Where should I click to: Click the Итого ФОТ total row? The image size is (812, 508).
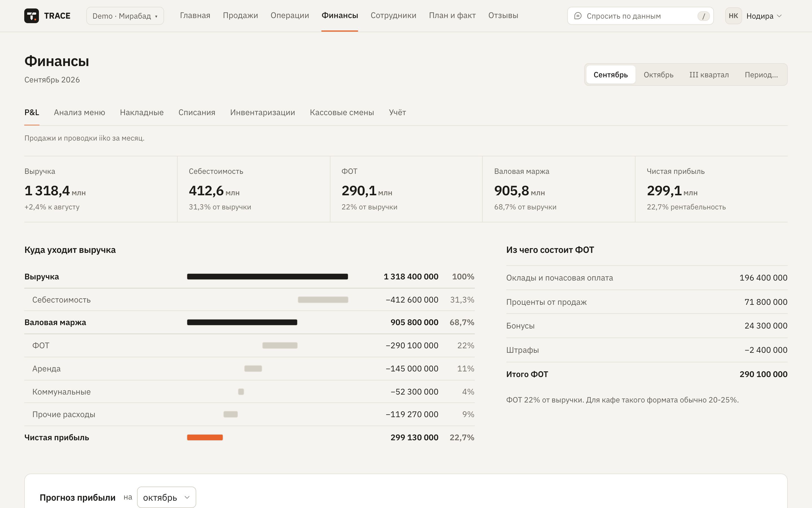pos(646,374)
